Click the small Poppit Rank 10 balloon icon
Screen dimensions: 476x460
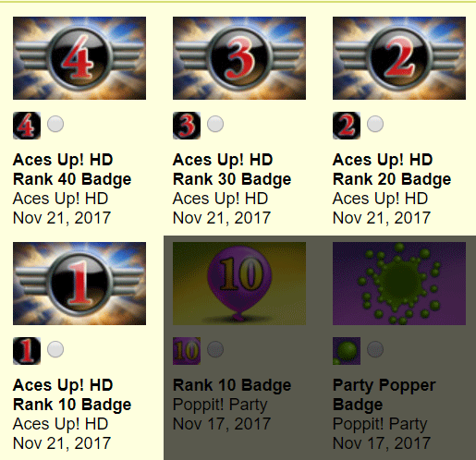pyautogui.click(x=187, y=351)
